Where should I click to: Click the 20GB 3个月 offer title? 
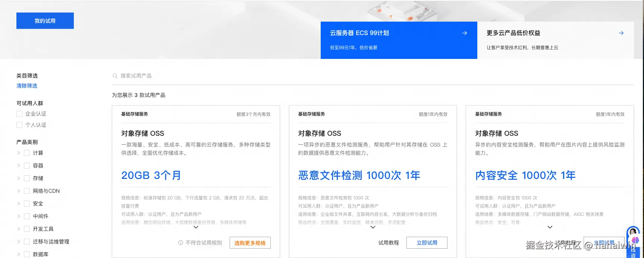click(x=151, y=175)
